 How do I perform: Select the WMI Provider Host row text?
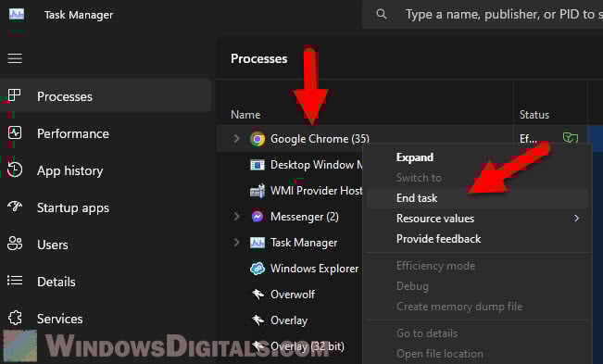pos(316,191)
